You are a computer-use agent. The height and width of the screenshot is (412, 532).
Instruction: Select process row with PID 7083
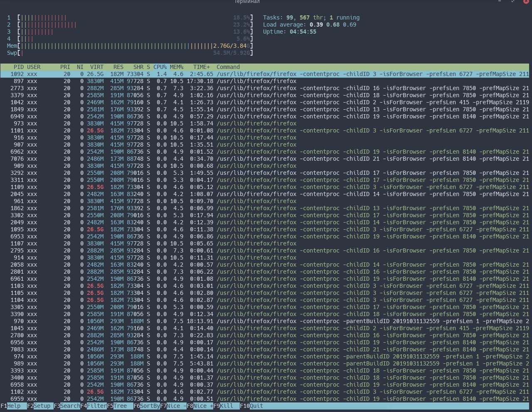[265, 349]
